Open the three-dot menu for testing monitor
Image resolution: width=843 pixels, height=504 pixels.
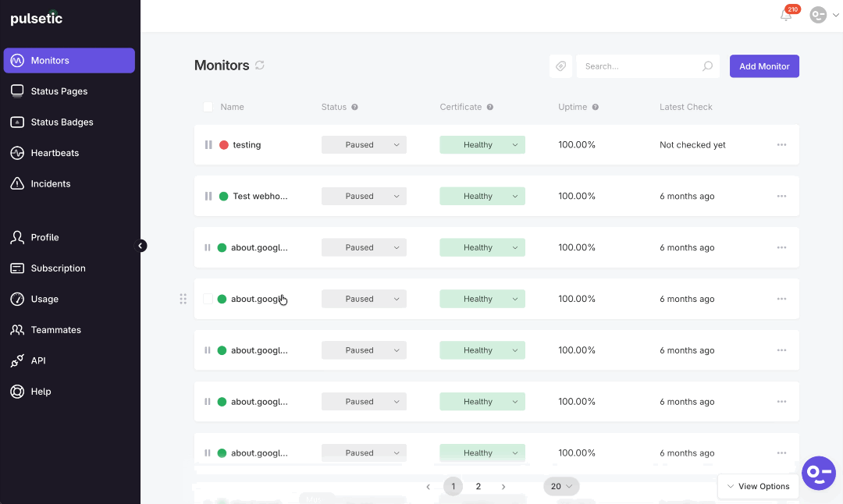tap(781, 144)
